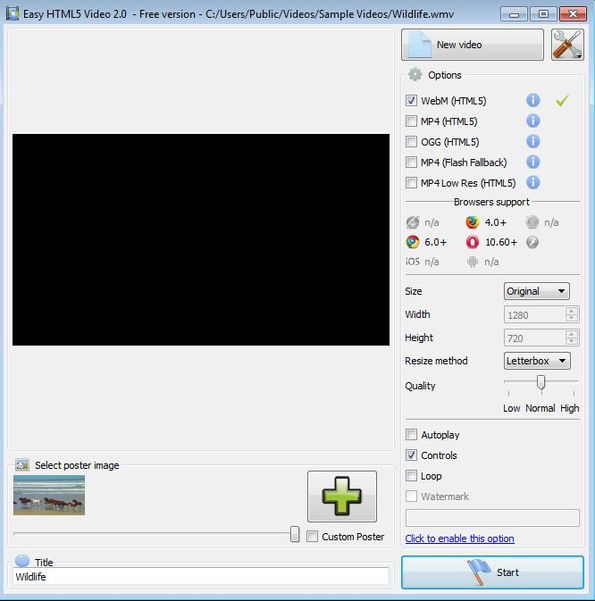This screenshot has height=601, width=595.
Task: Disable the Controls checkbox
Action: (411, 455)
